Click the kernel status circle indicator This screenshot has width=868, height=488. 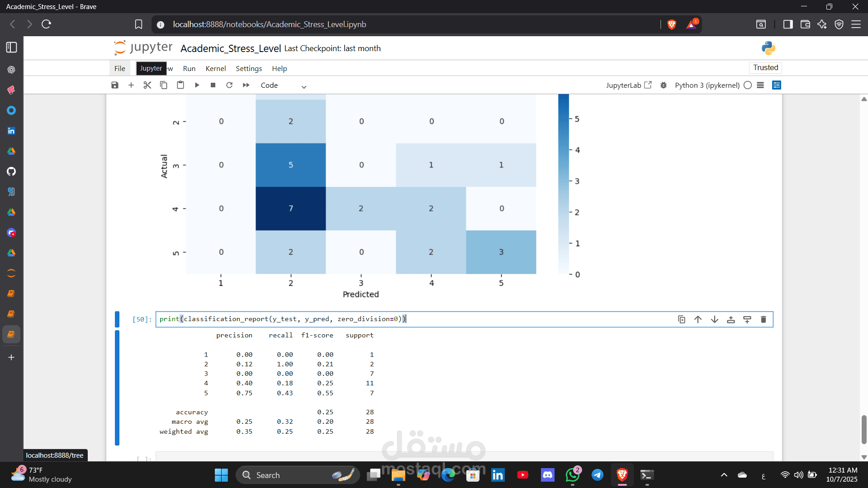click(748, 85)
